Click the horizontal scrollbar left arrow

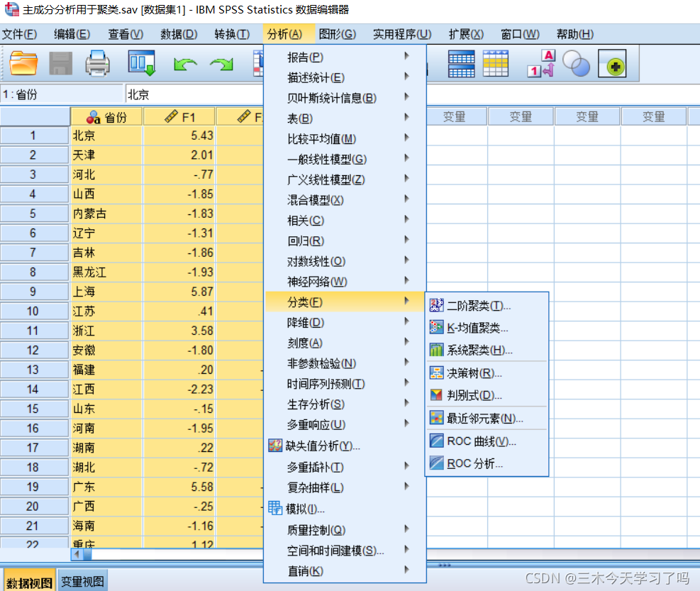77,554
